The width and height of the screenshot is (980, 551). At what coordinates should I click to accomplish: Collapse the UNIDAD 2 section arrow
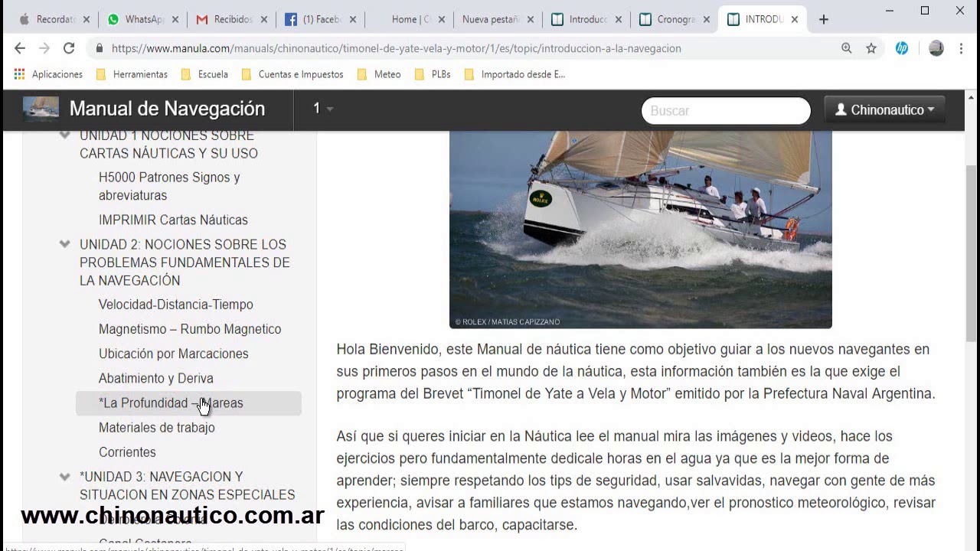tap(65, 244)
